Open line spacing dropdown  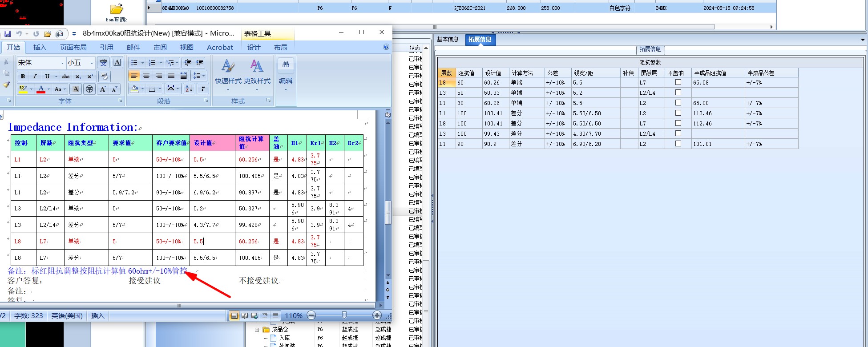pos(199,76)
